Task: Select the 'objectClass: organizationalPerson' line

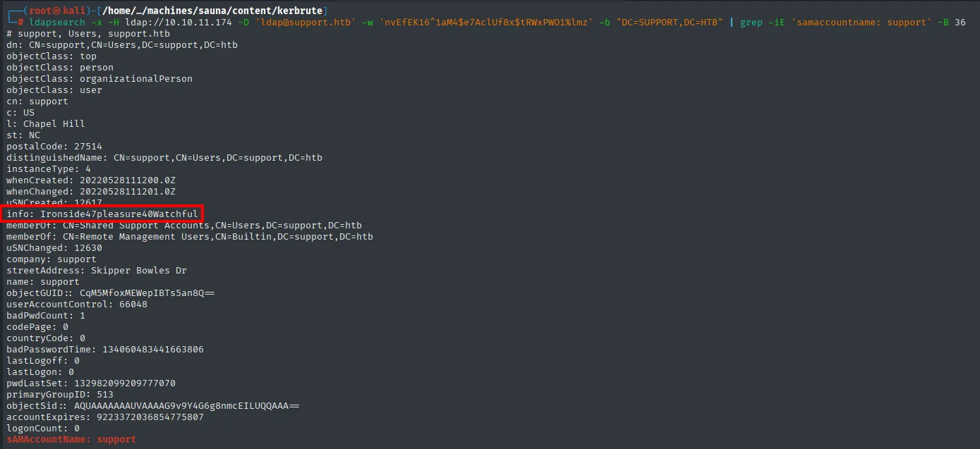Action: click(x=99, y=79)
